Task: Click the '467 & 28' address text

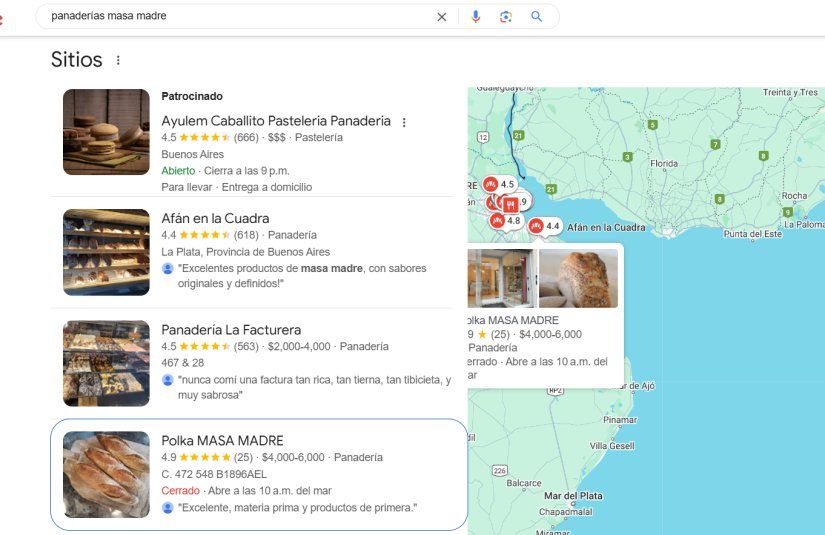Action: (x=182, y=363)
